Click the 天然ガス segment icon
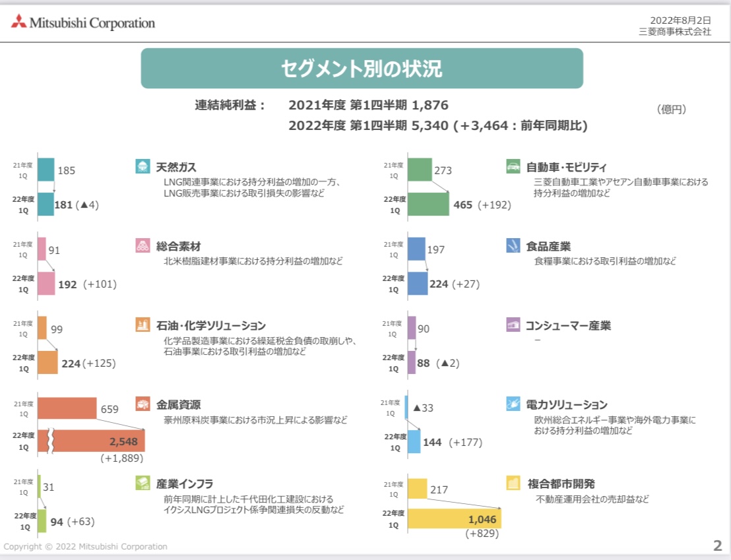The image size is (731, 560). [x=143, y=166]
